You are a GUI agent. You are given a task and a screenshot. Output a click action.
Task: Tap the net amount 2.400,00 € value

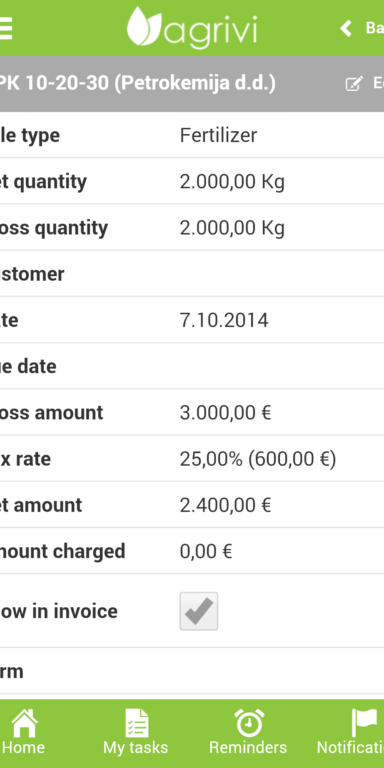pyautogui.click(x=225, y=505)
